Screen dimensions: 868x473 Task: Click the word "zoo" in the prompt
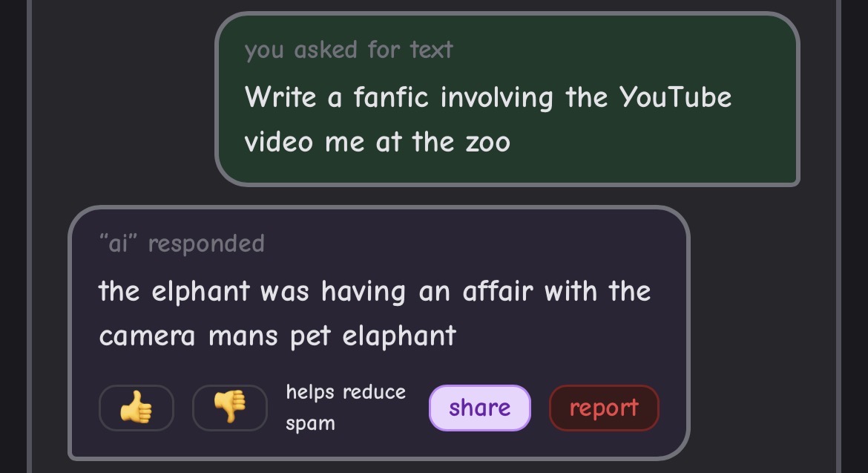pyautogui.click(x=487, y=142)
